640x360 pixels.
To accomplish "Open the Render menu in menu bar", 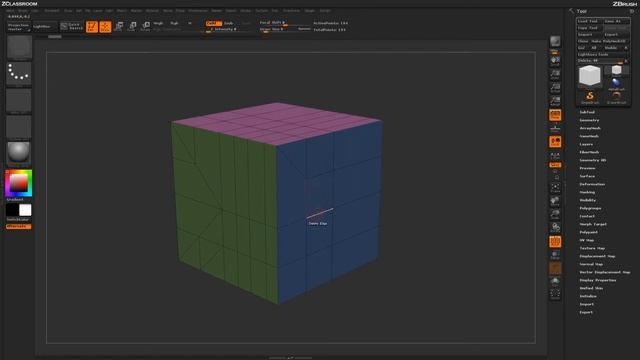I will tap(217, 11).
